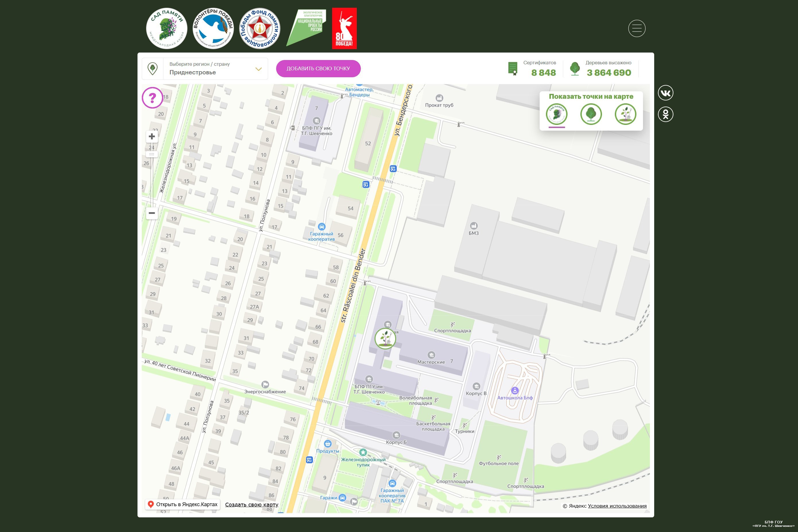This screenshot has height=532, width=798.
Task: Click the Энергоснабжение flag icon
Action: tap(265, 384)
